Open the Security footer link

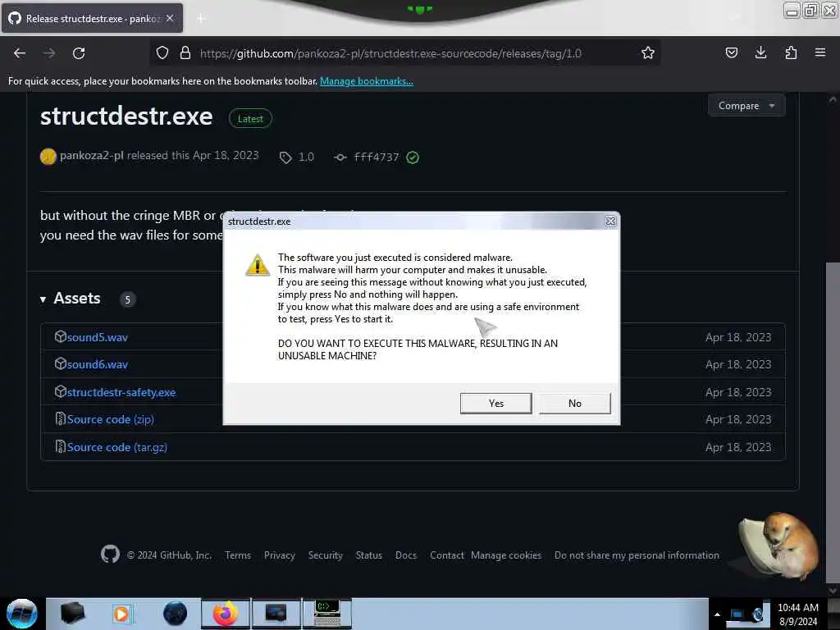point(325,555)
